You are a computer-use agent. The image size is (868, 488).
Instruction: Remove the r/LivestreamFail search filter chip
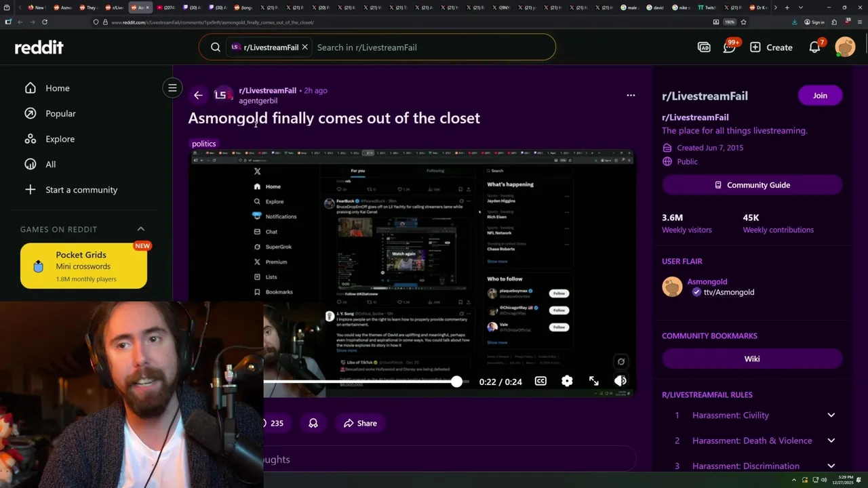tap(304, 47)
